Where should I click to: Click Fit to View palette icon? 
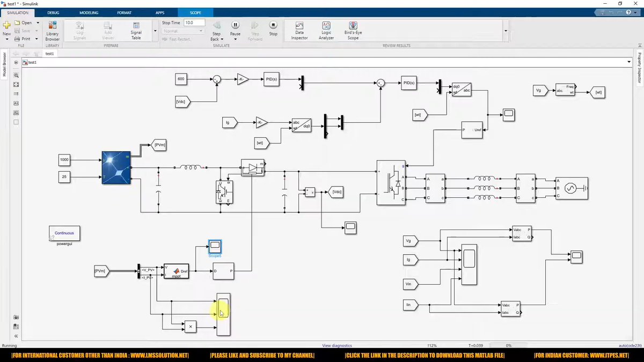(x=16, y=84)
